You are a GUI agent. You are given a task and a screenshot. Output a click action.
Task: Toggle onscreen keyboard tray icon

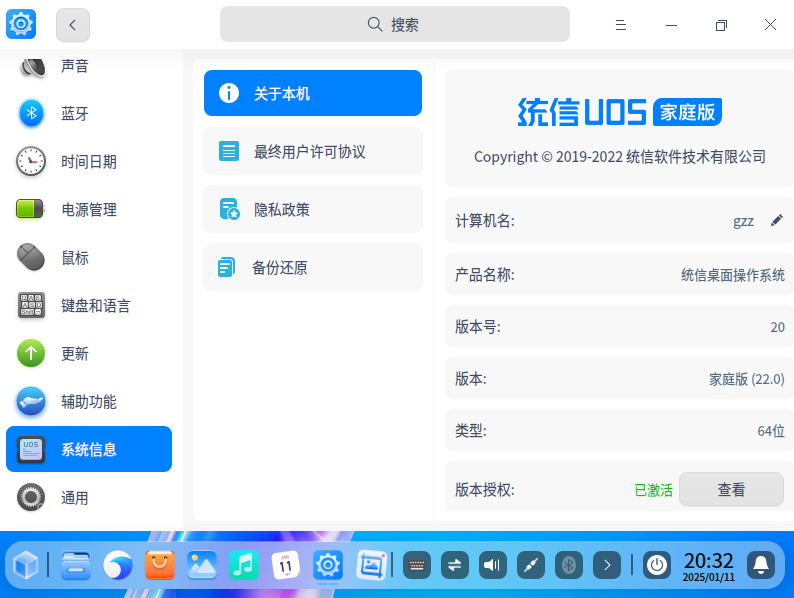coord(417,565)
